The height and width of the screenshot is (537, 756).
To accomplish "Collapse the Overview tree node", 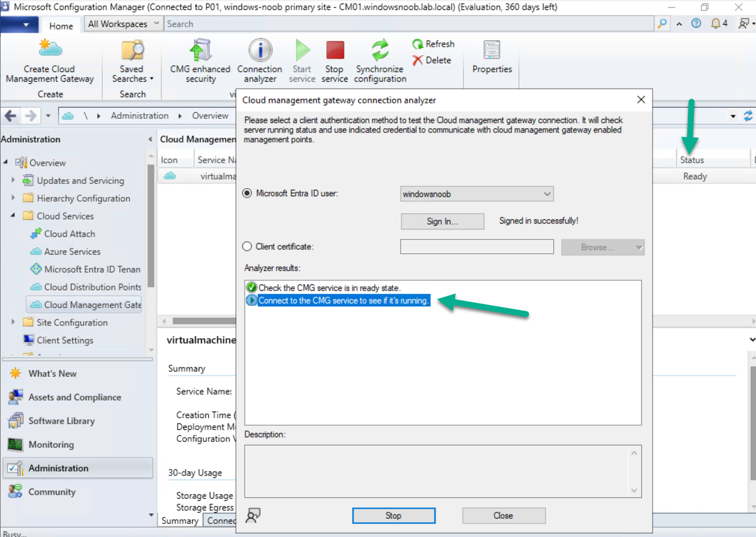I will 6,163.
